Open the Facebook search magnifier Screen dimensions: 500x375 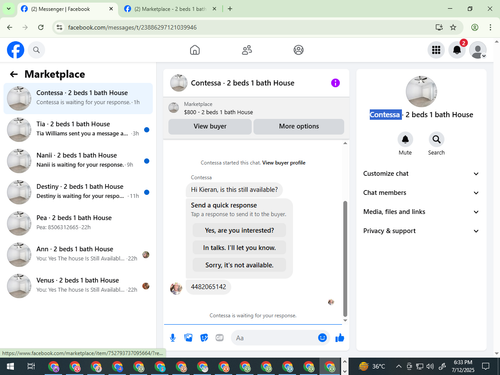pyautogui.click(x=36, y=50)
